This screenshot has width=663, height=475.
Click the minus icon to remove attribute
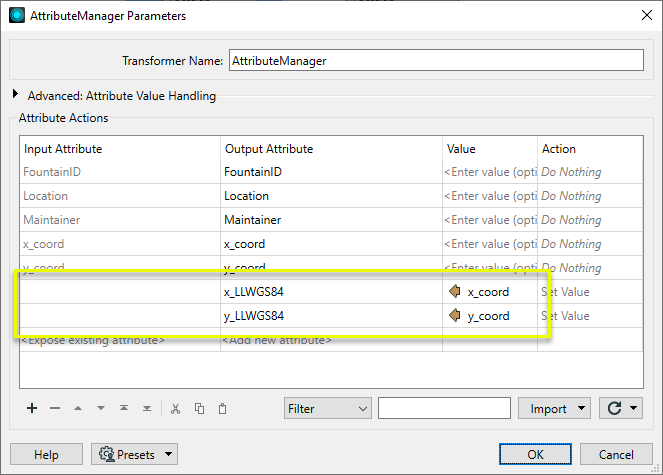pyautogui.click(x=55, y=408)
